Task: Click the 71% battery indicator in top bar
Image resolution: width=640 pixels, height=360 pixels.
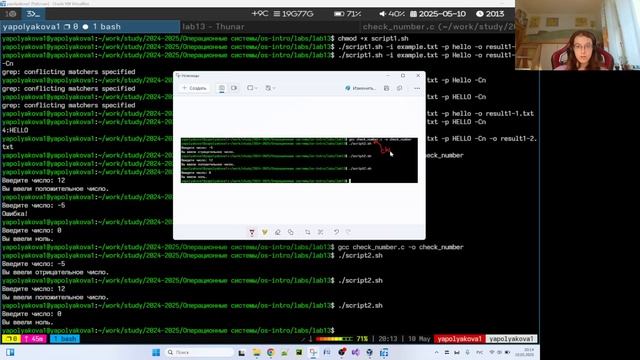Action: 347,14
